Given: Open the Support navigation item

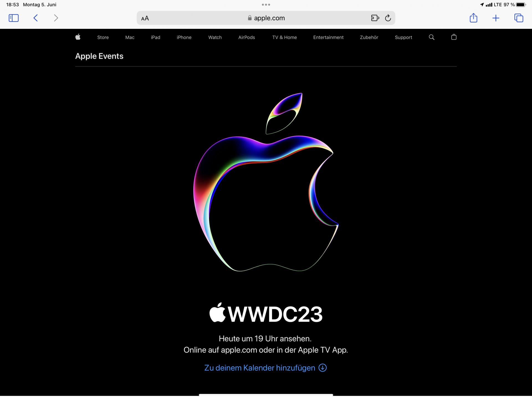Looking at the screenshot, I should pos(403,37).
